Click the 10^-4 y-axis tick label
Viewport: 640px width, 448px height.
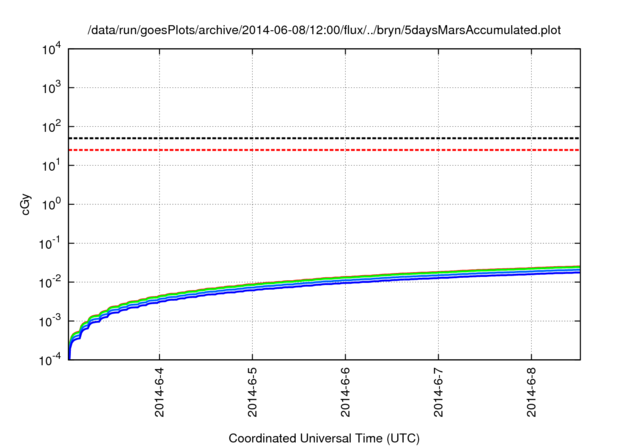point(50,360)
